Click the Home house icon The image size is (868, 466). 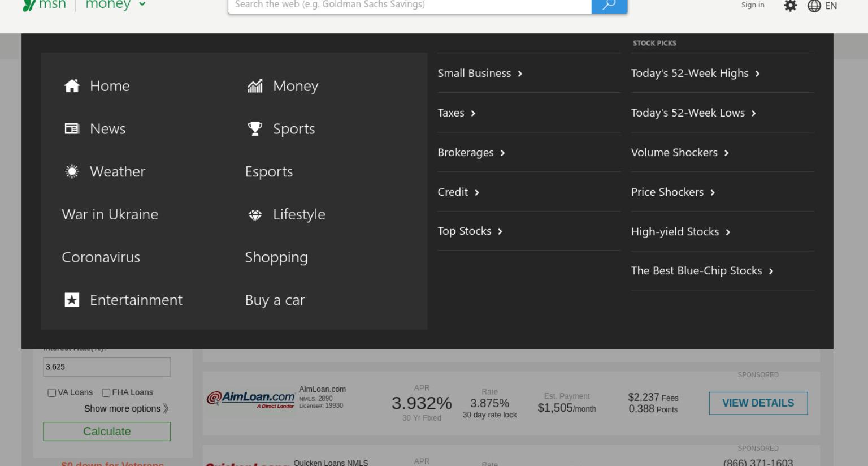point(72,86)
